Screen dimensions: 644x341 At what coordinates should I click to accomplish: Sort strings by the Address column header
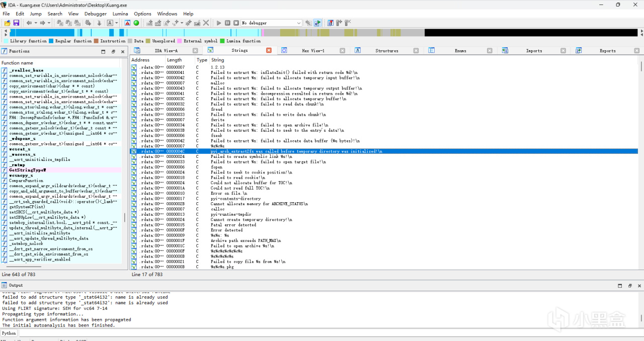147,60
